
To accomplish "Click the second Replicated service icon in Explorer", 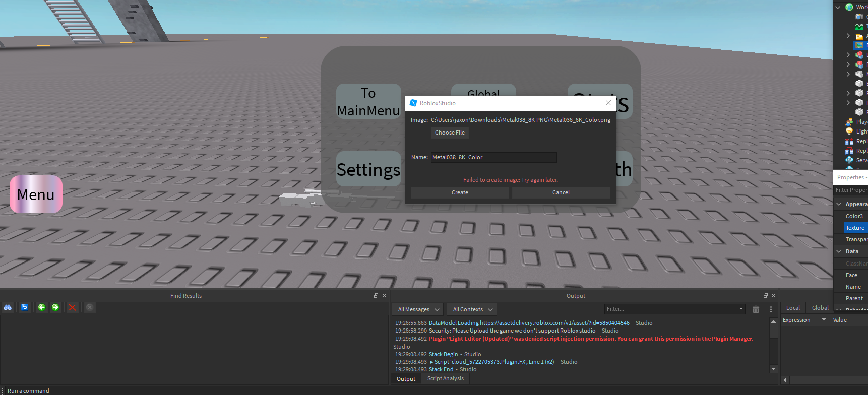I will click(849, 151).
